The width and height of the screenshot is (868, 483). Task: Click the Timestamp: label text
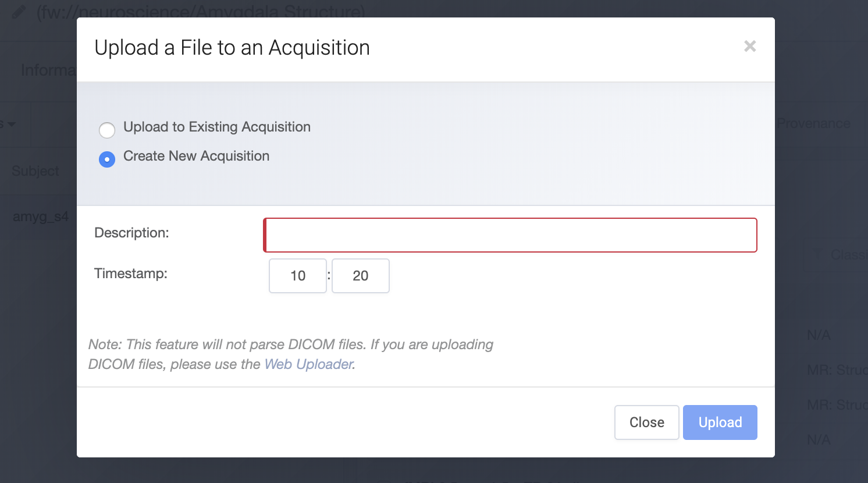[131, 274]
